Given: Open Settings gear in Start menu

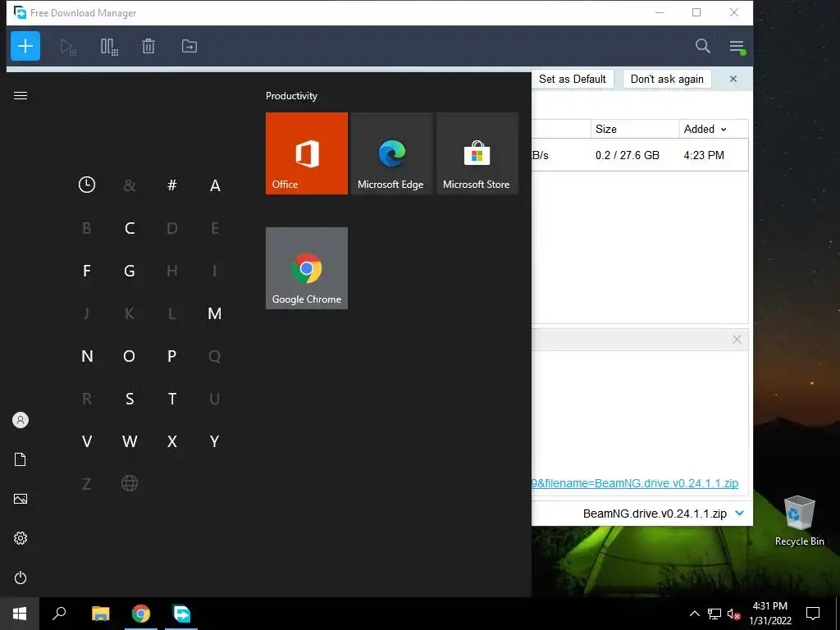Looking at the screenshot, I should (21, 538).
